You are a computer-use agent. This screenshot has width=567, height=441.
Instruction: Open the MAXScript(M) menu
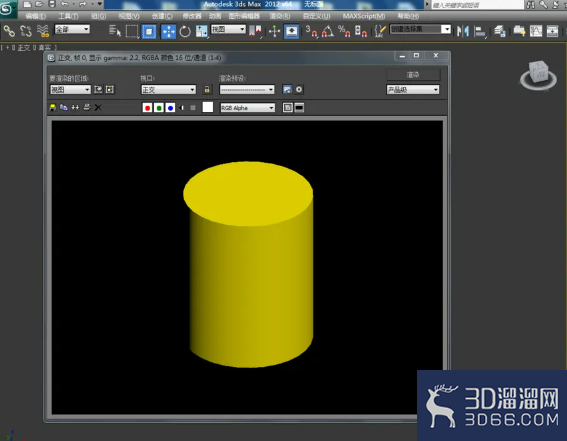pyautogui.click(x=364, y=16)
